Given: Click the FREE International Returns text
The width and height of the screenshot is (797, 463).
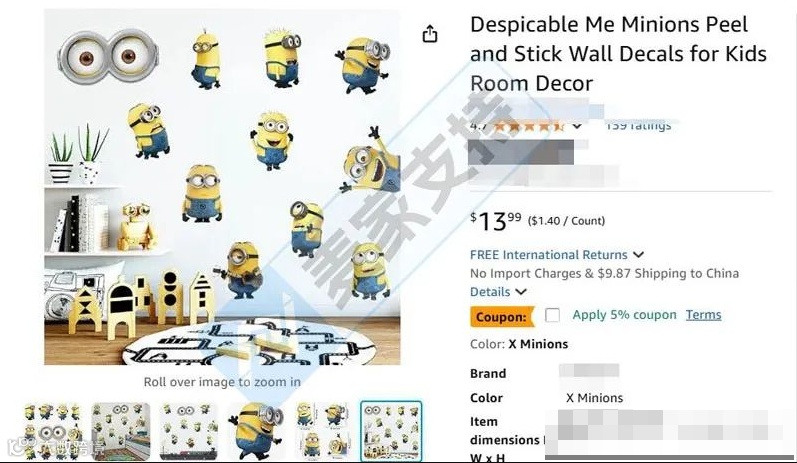Looking at the screenshot, I should (548, 255).
